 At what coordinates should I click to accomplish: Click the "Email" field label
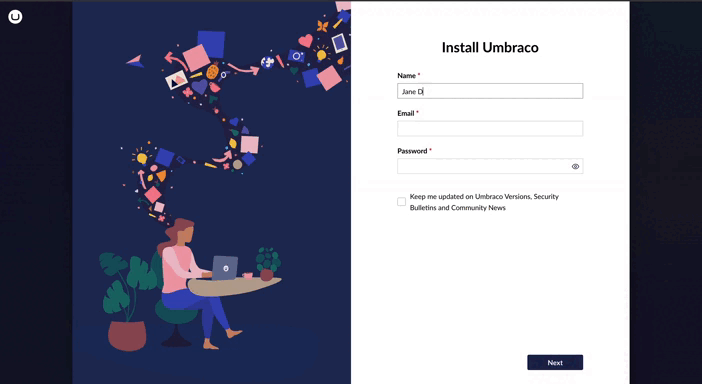[x=406, y=113]
